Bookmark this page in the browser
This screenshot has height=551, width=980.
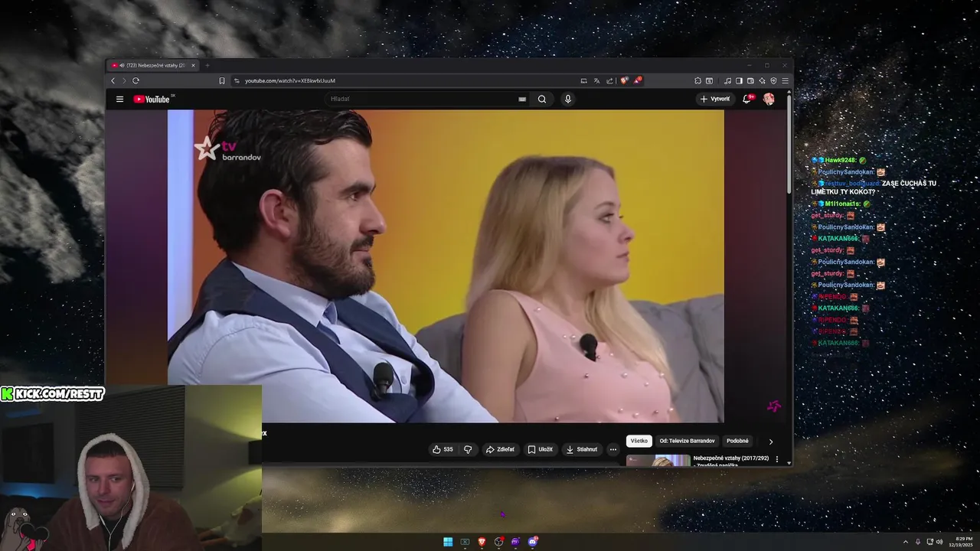(x=222, y=80)
